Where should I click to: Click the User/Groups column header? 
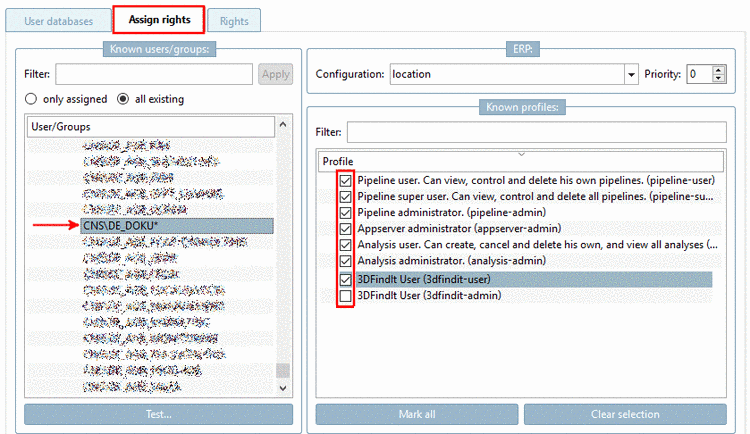pyautogui.click(x=151, y=127)
